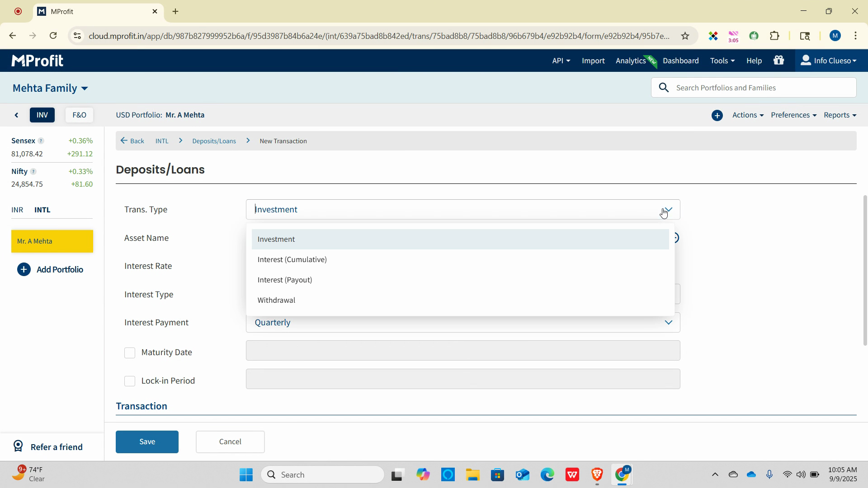Click the search magnifier icon for portfolios
This screenshot has height=488, width=868.
pos(664,88)
